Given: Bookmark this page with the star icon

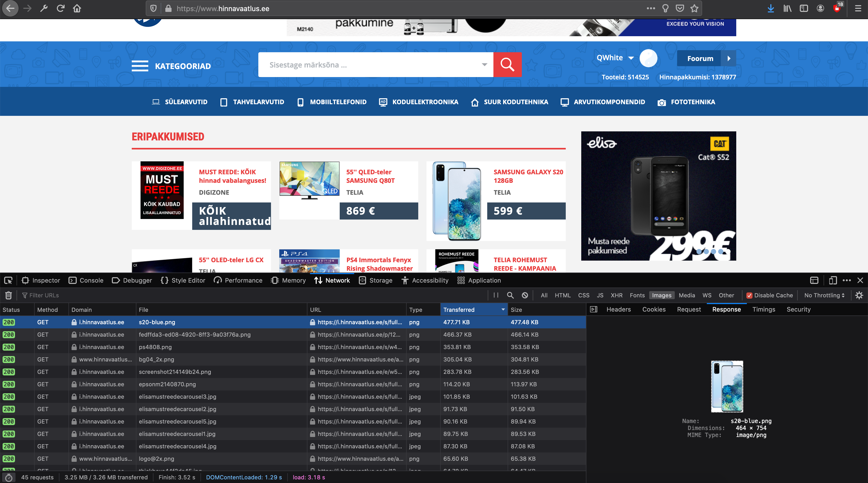Looking at the screenshot, I should point(694,9).
